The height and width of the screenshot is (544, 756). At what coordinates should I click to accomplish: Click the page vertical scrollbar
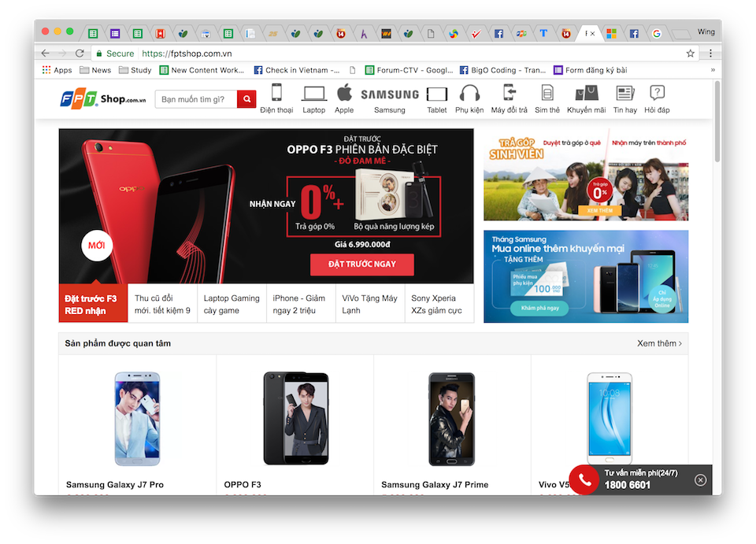tap(717, 122)
